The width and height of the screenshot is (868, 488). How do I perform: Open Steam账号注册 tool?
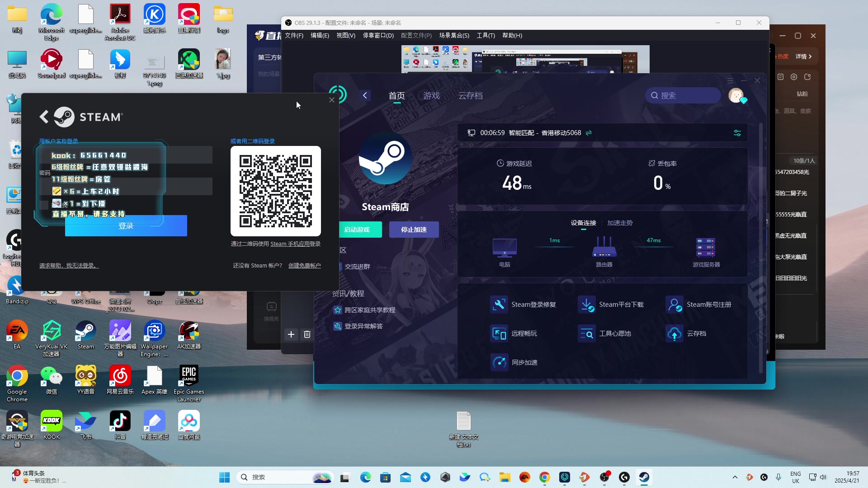[x=698, y=305]
